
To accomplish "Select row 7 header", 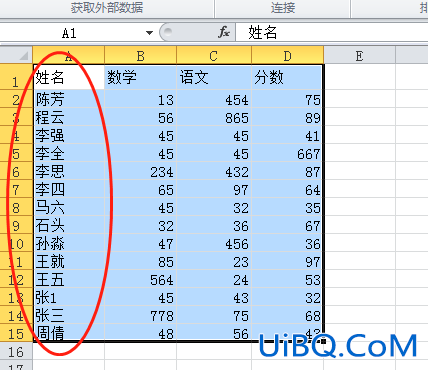I will coord(16,189).
